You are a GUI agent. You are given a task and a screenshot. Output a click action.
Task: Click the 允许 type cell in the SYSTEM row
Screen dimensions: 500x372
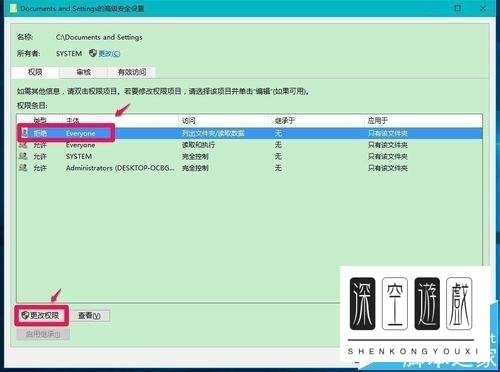[40, 156]
